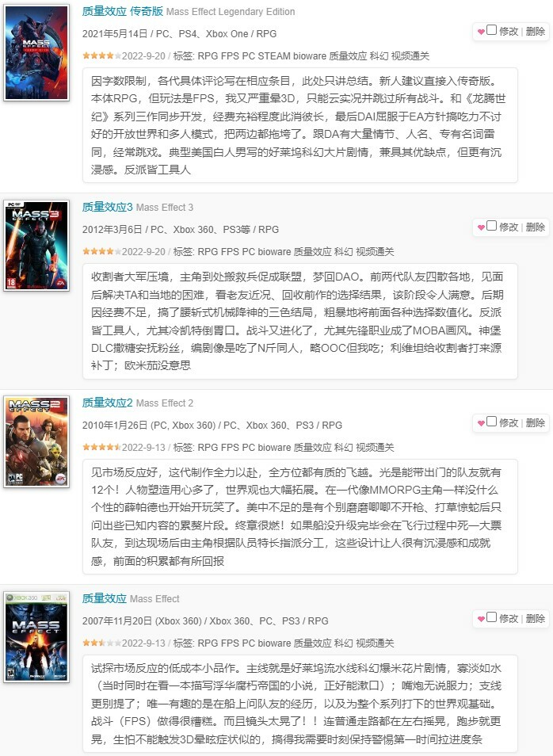Tick checkbox for Mass Effect Legendary Edition
This screenshot has height=756, width=553.
[492, 30]
